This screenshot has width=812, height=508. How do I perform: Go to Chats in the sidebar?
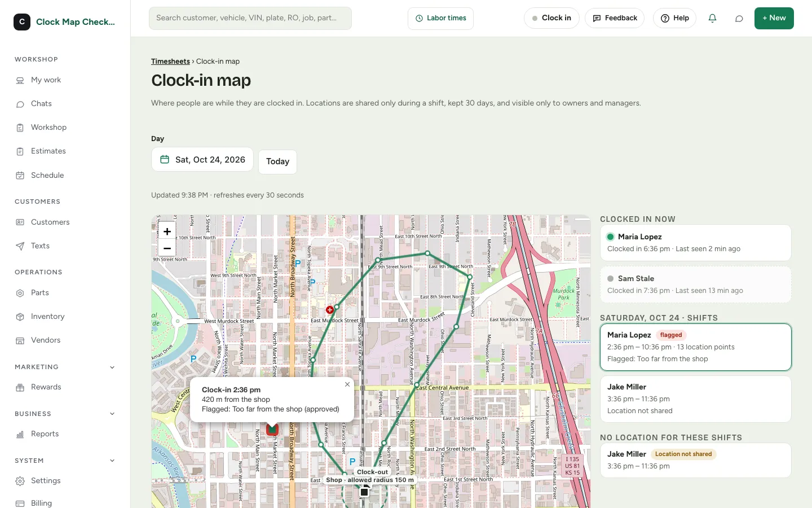point(65,104)
